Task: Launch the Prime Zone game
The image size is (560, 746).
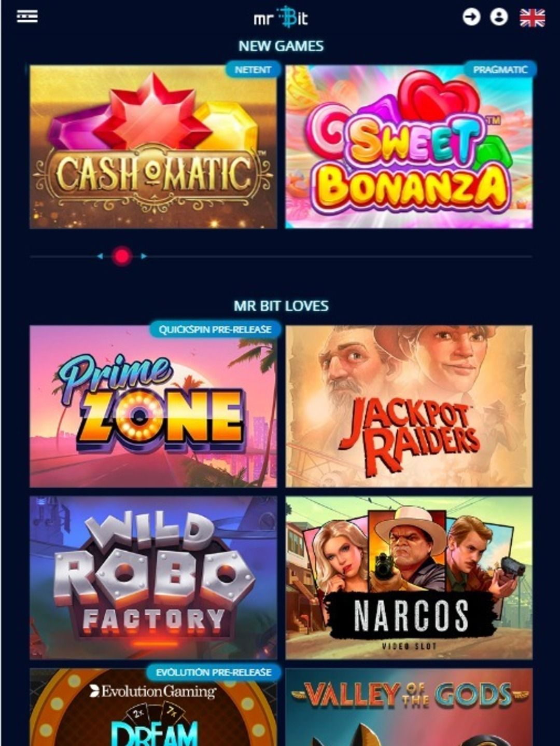Action: click(x=153, y=406)
